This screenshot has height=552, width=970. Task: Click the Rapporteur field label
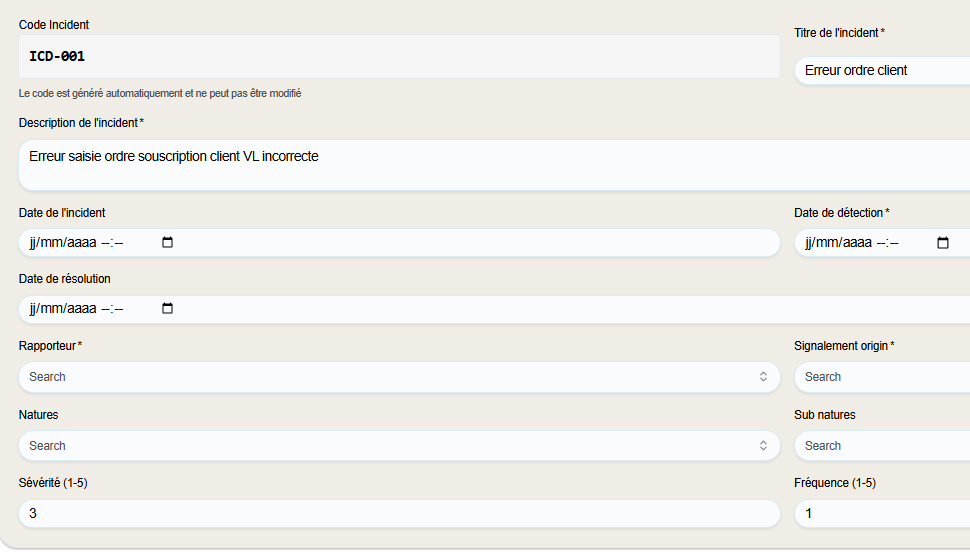47,346
